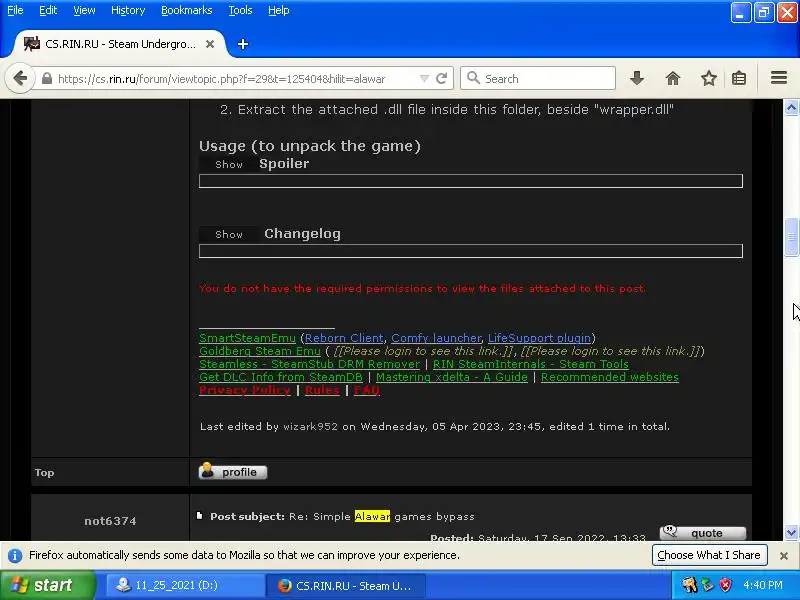This screenshot has width=800, height=600.
Task: Open the Tools menu
Action: point(240,10)
